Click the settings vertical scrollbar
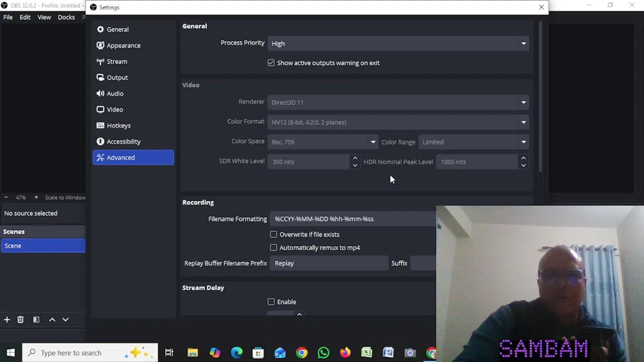The width and height of the screenshot is (644, 362). tap(541, 96)
